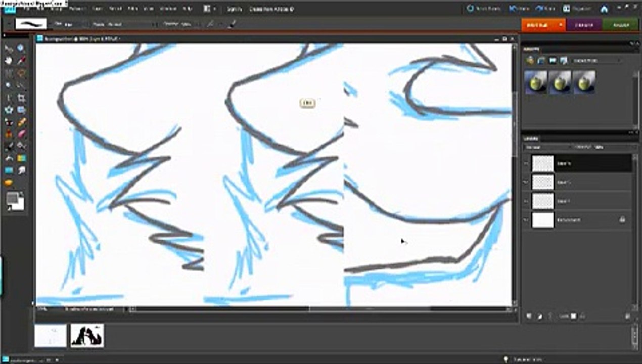Click Create New Adobe ID link
Screen dimensions: 642x364
point(270,9)
